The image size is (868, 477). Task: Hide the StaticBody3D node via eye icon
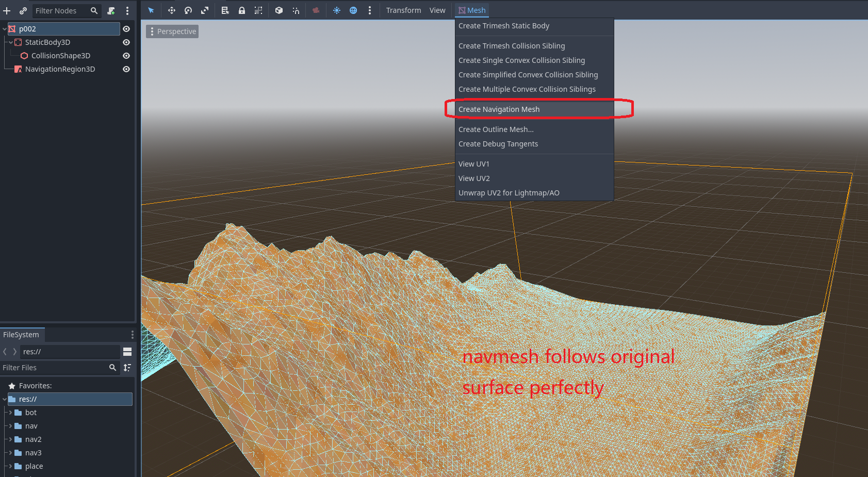(x=126, y=42)
